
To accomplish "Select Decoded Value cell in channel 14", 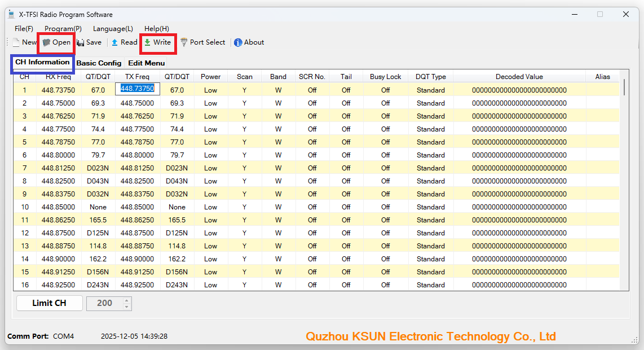I will [x=519, y=259].
